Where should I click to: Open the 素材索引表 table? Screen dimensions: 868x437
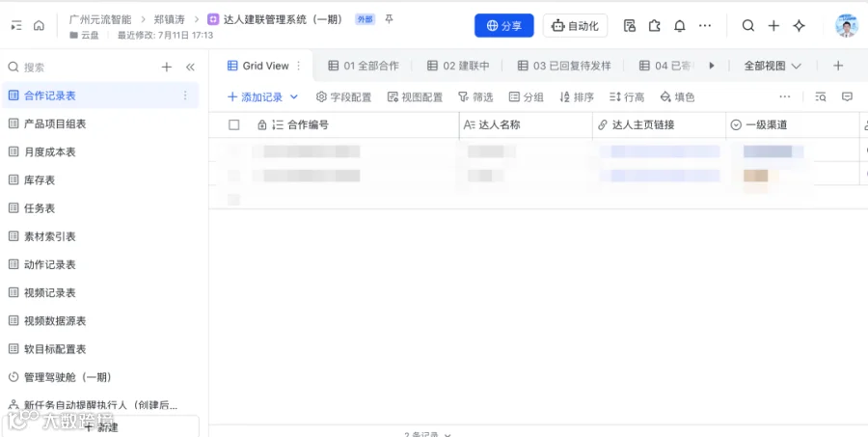click(99, 236)
